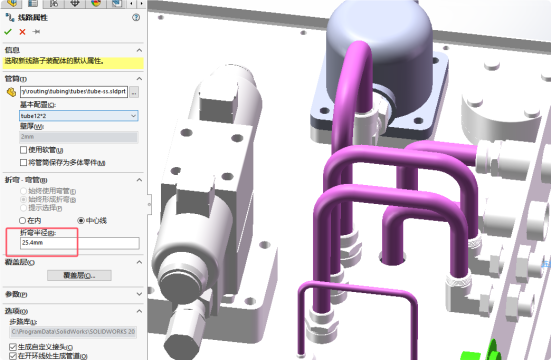Open the ConfigurationManager tab
Screen dimensions: 551x360
coord(54,3)
